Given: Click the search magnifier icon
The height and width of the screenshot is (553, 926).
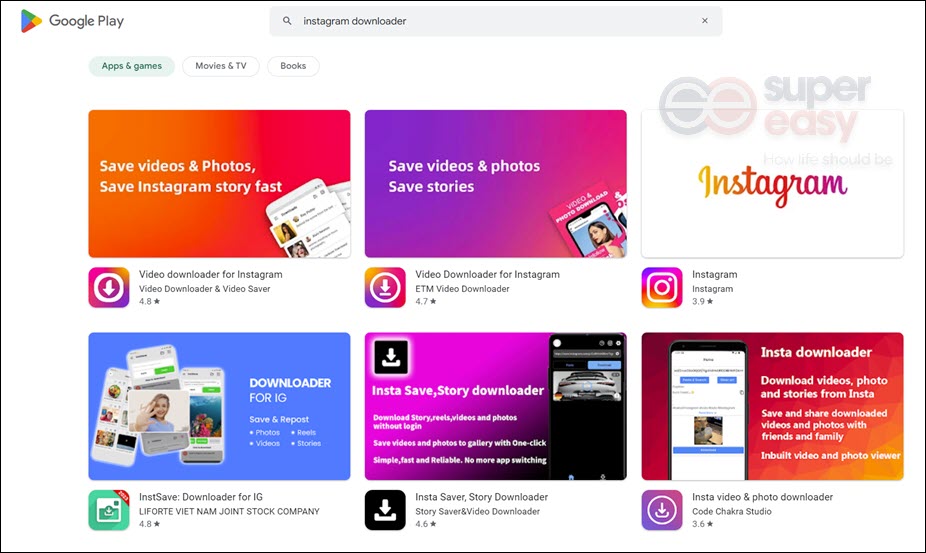Looking at the screenshot, I should click(287, 21).
